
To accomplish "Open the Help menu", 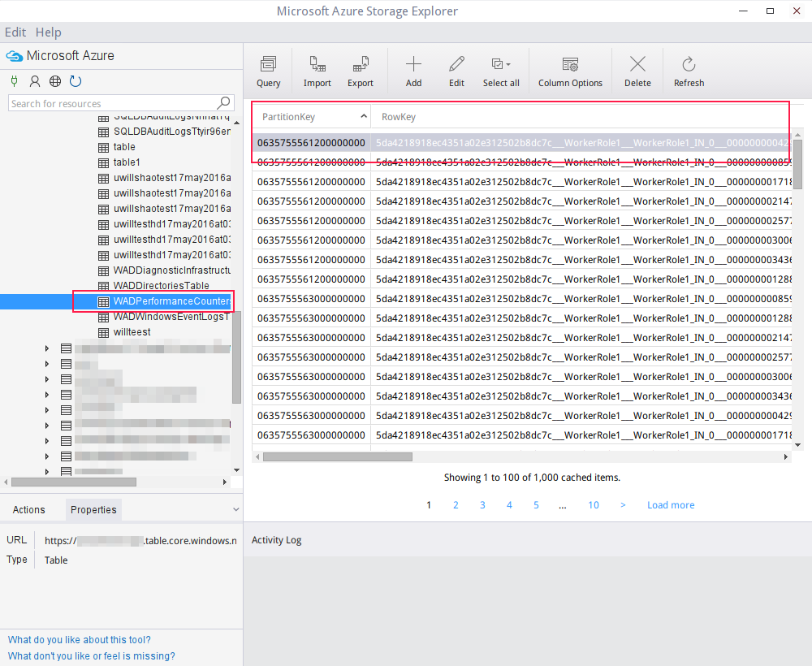I will coord(48,32).
